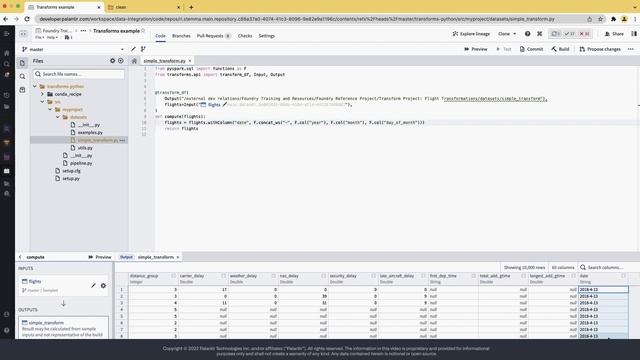Open the search panel icon below Files icon

[x=22, y=76]
